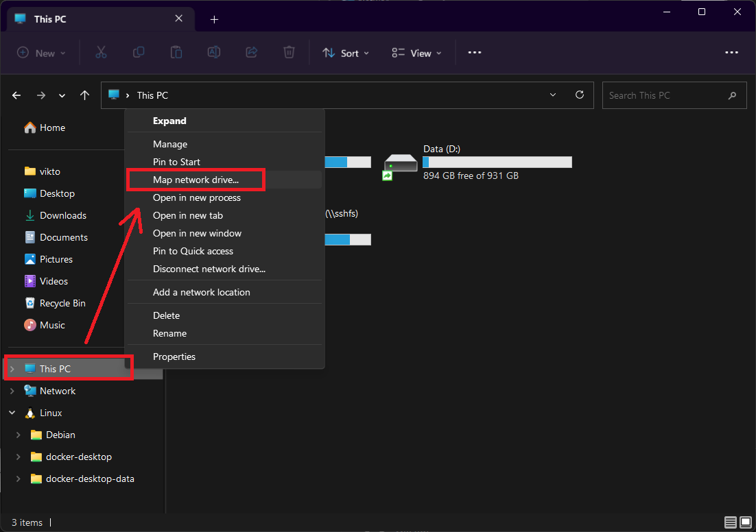This screenshot has width=756, height=532.
Task: Add a new tab with plus
Action: coord(214,19)
